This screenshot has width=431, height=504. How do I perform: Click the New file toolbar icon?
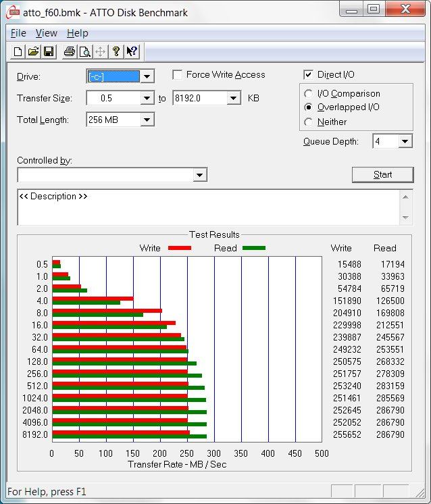[x=18, y=51]
